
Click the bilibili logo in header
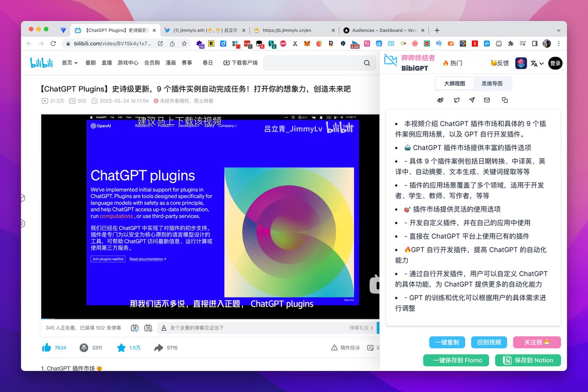pyautogui.click(x=42, y=63)
